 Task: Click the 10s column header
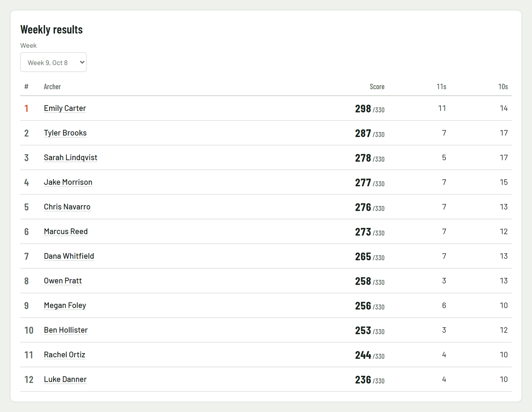click(x=503, y=87)
